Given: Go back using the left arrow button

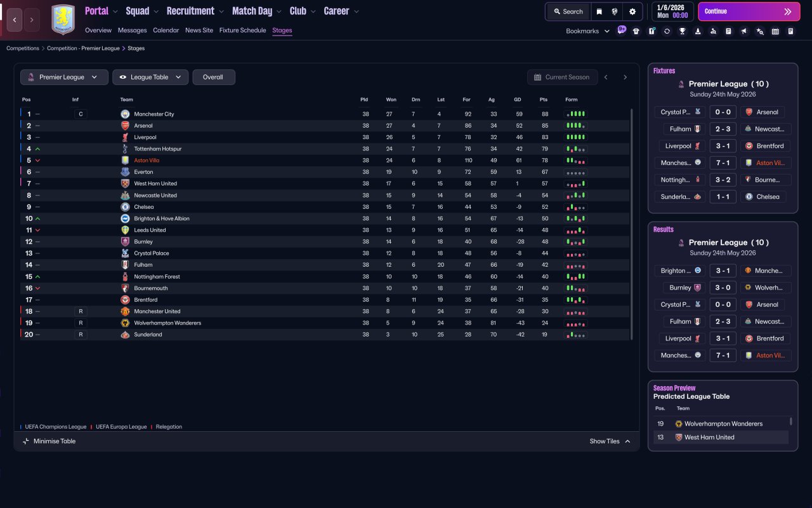Looking at the screenshot, I should point(15,20).
